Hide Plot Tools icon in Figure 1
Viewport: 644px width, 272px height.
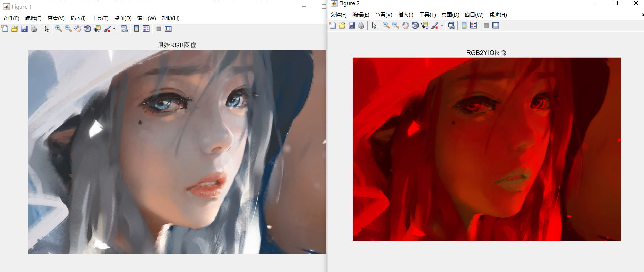coord(159,29)
